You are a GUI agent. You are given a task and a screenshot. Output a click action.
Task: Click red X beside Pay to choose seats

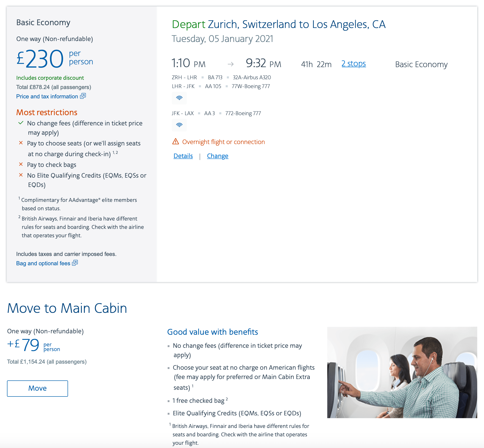pos(21,143)
